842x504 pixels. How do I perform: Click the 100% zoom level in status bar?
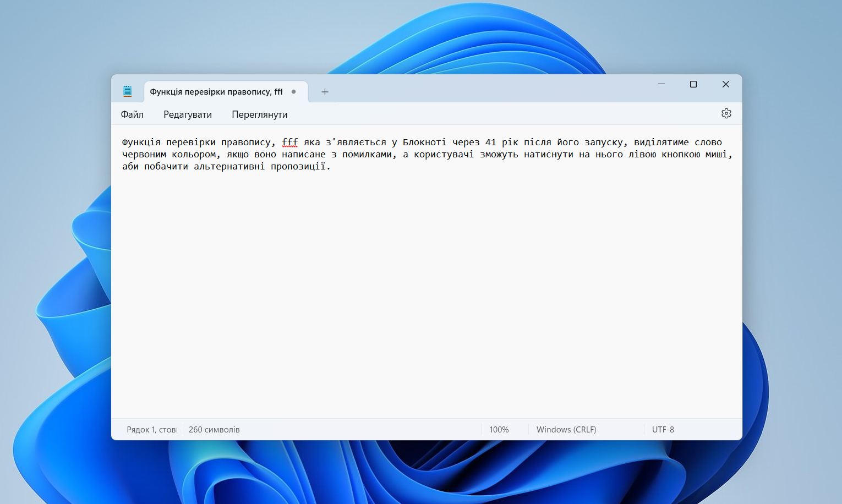[x=499, y=430]
